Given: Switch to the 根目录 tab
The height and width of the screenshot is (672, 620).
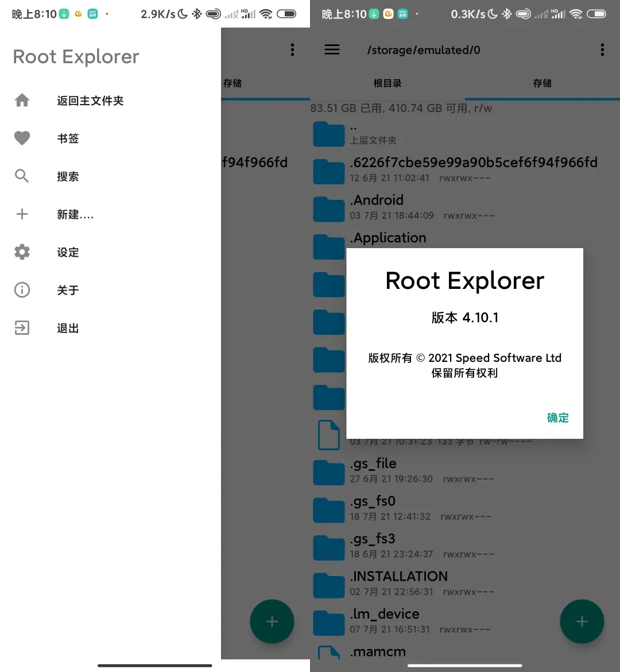Looking at the screenshot, I should coord(387,83).
